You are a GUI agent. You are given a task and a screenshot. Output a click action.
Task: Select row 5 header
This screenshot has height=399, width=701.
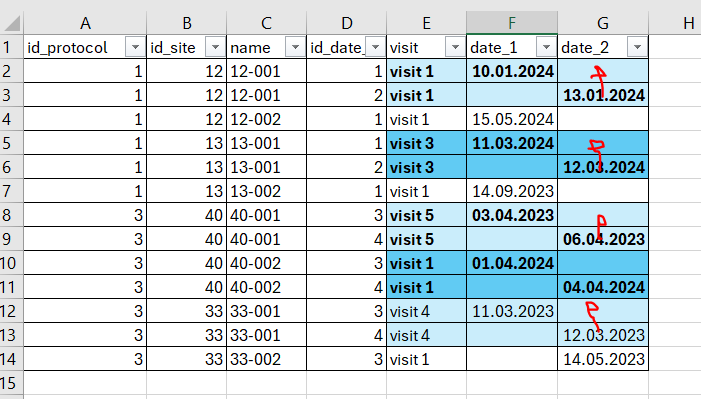[x=12, y=143]
